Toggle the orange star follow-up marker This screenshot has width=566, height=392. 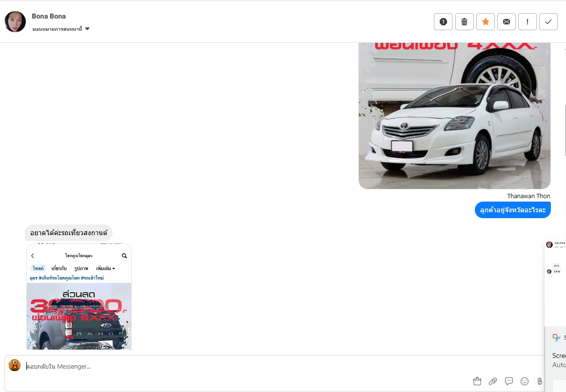(486, 21)
